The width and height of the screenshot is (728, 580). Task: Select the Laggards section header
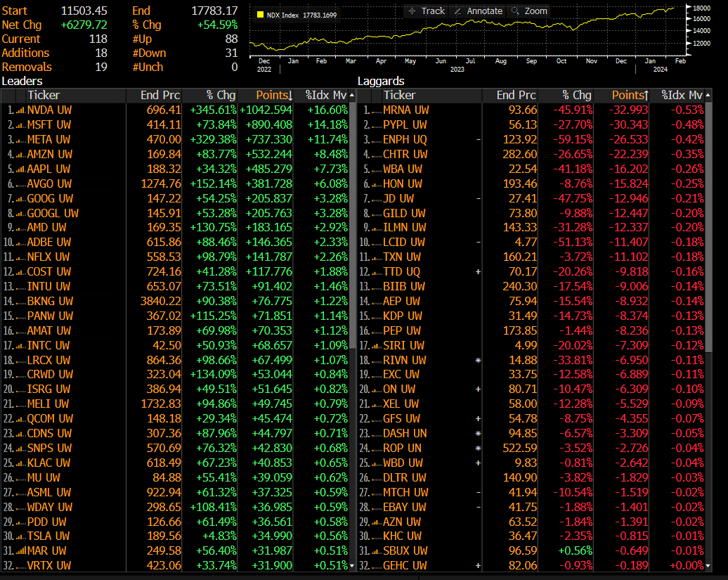coord(381,81)
